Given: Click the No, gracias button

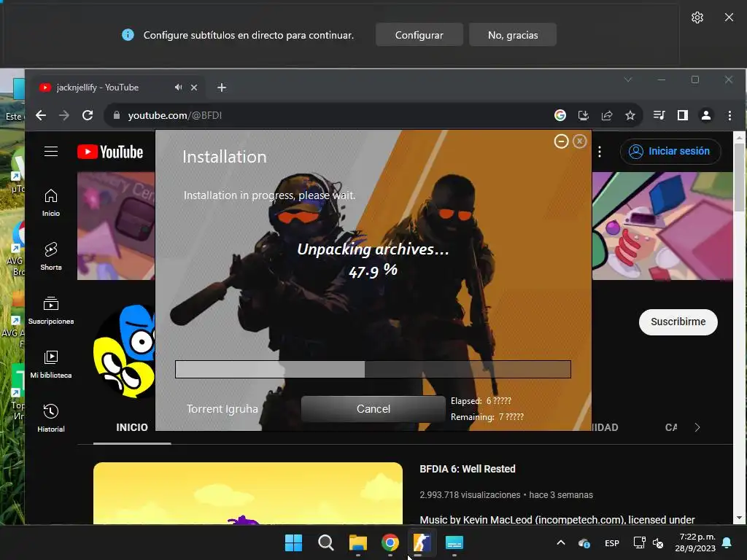Looking at the screenshot, I should 513,35.
